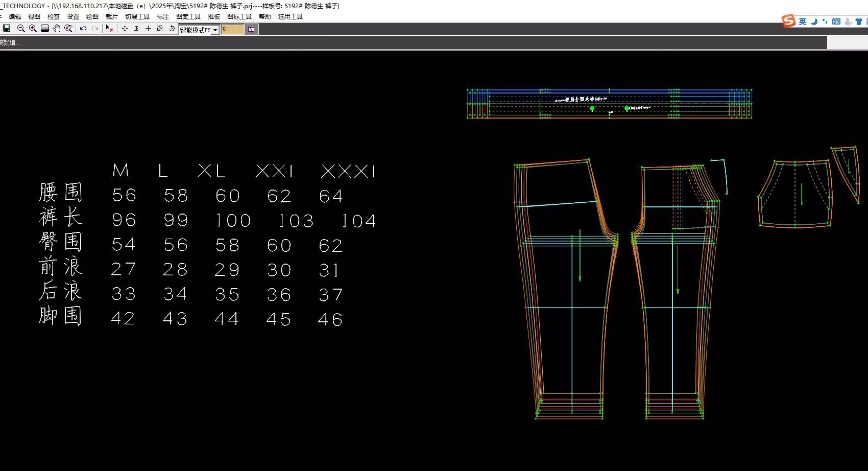Toggle Sogou punctuation mode icon
The image size is (868, 471).
pyautogui.click(x=825, y=21)
